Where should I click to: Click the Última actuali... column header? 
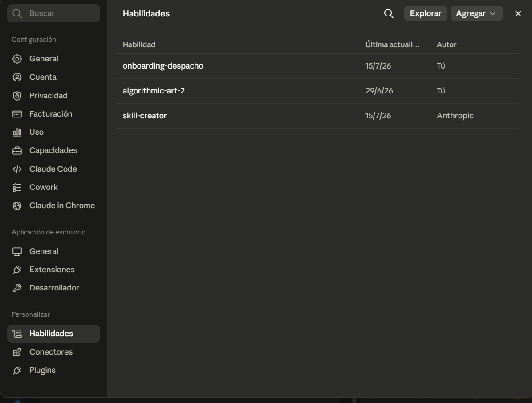click(393, 45)
